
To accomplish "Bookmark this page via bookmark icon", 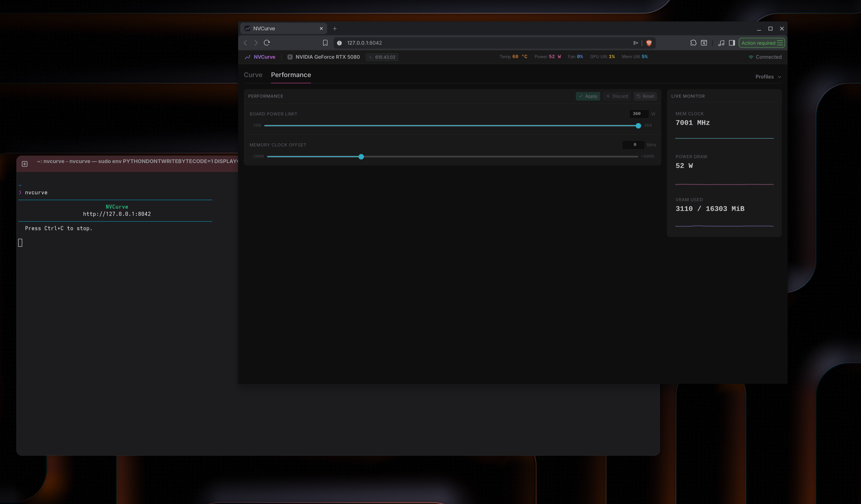I will tap(325, 43).
